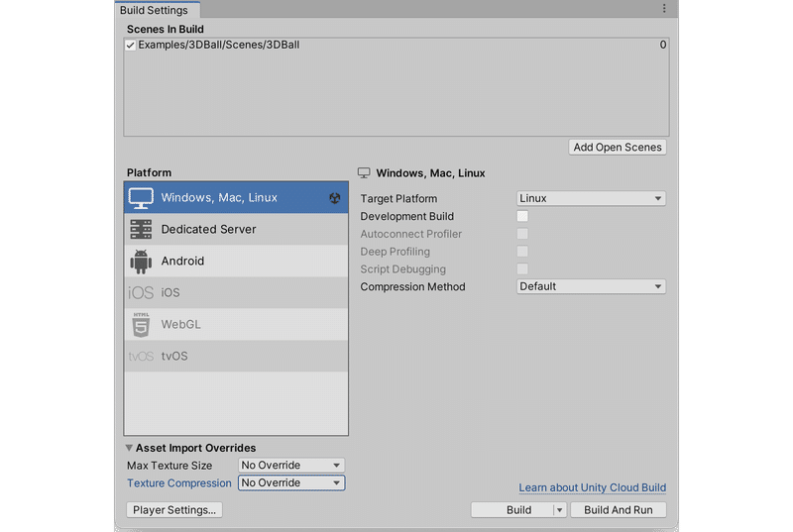The height and width of the screenshot is (532, 793).
Task: Click the scene index number 0
Action: 662,45
